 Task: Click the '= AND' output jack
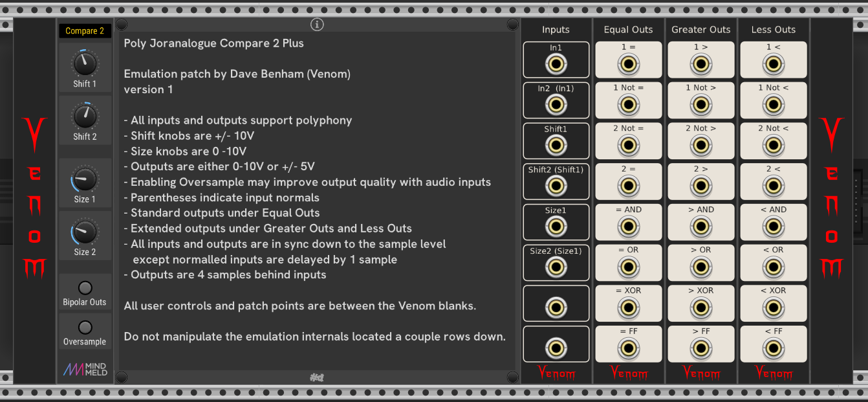(x=628, y=227)
